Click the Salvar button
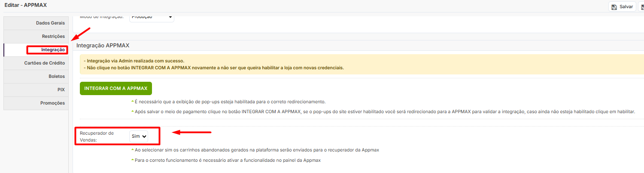Image resolution: width=644 pixels, height=173 pixels. click(622, 7)
